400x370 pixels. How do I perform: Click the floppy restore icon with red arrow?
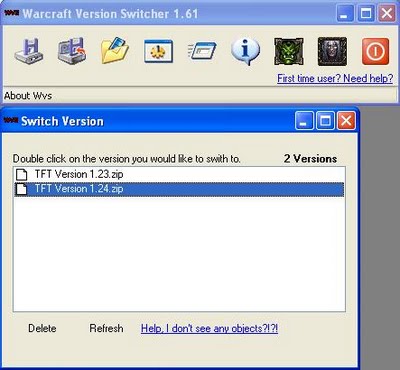(x=72, y=51)
